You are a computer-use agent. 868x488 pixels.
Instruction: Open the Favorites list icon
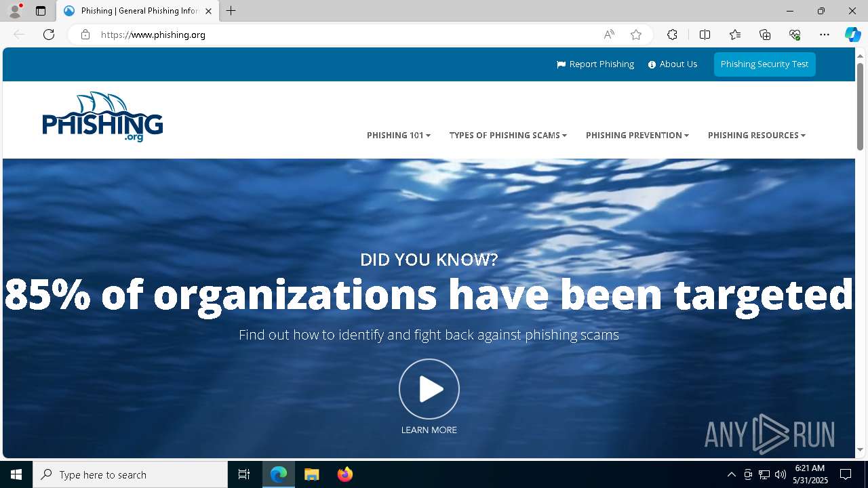[735, 35]
